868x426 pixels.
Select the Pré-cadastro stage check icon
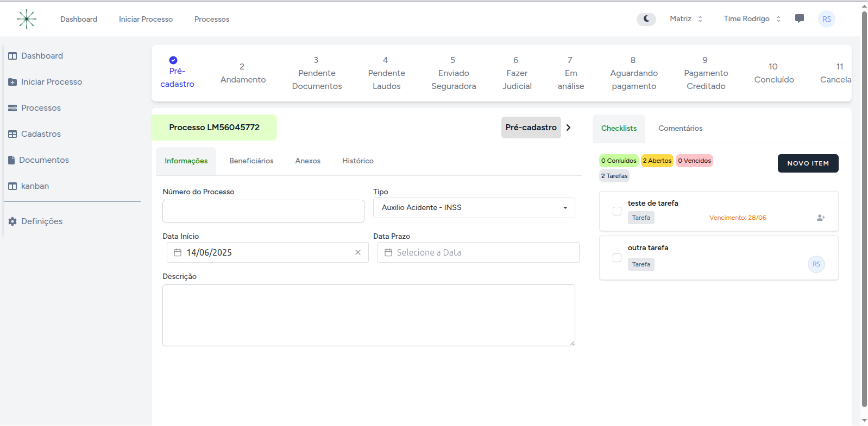173,60
